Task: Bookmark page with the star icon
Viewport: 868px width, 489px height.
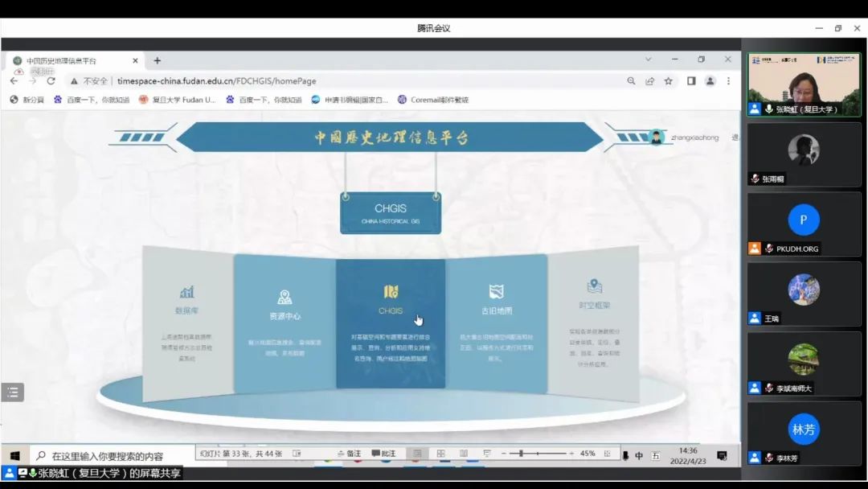Action: pyautogui.click(x=669, y=81)
